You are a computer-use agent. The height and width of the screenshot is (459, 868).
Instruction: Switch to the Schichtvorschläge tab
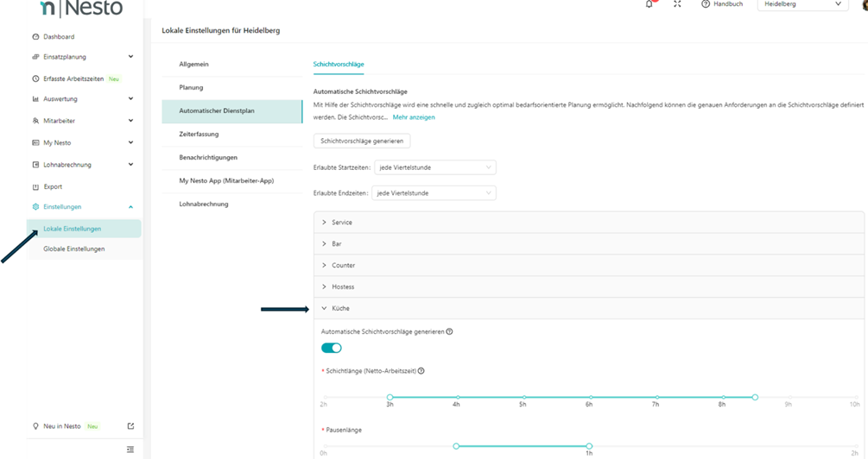click(338, 65)
